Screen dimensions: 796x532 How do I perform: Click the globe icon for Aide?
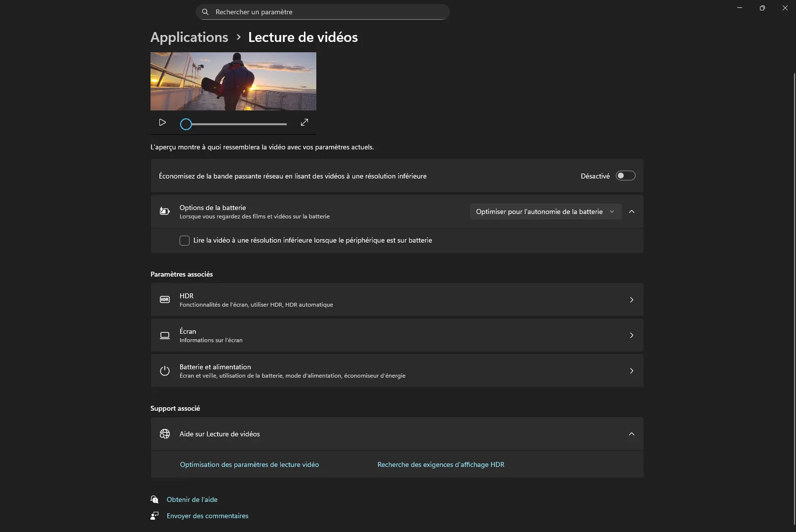(x=165, y=434)
